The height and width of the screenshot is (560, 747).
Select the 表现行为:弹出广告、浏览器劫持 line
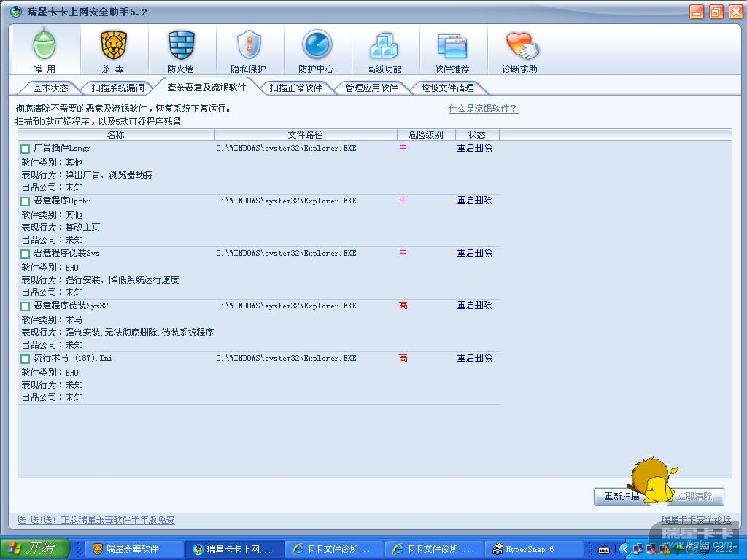coord(88,175)
